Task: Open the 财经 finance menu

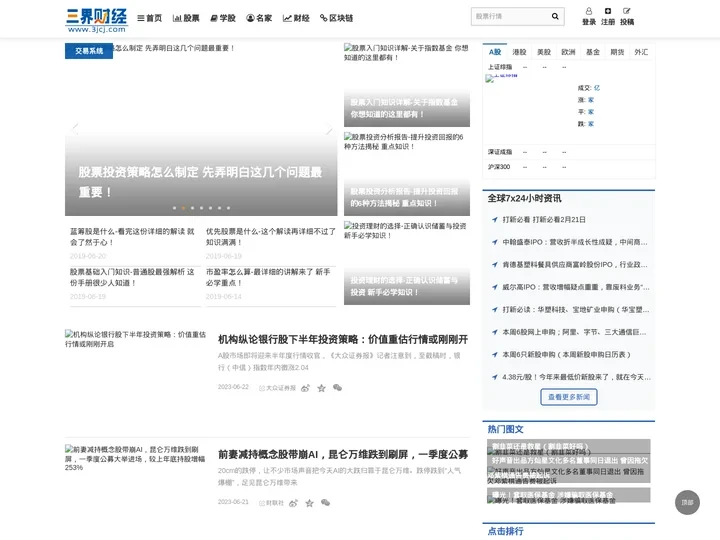Action: click(296, 18)
